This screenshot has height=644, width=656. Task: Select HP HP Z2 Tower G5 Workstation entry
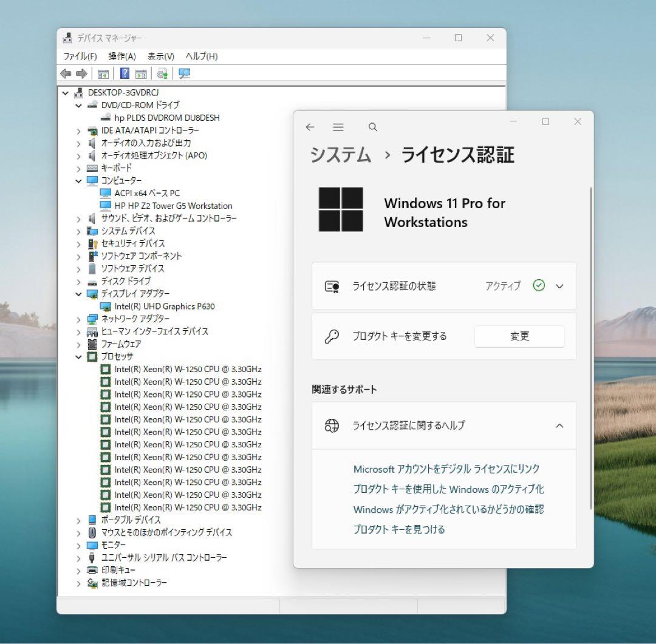tap(173, 206)
